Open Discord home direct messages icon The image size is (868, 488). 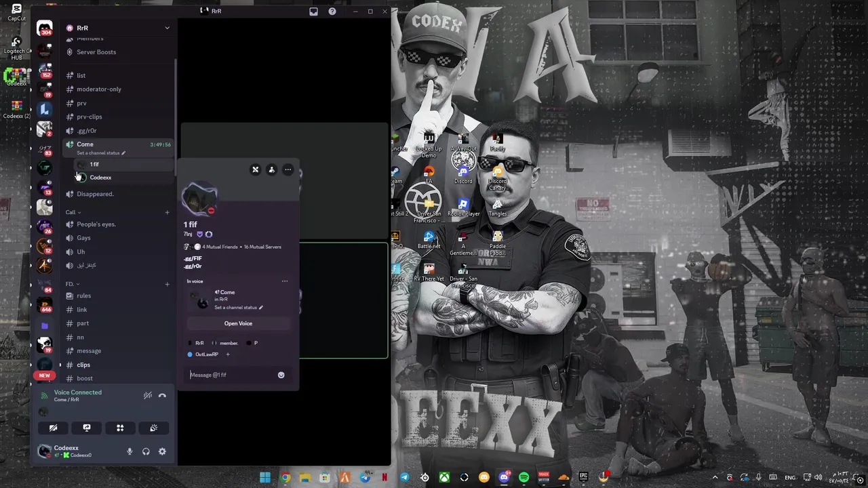pyautogui.click(x=45, y=28)
